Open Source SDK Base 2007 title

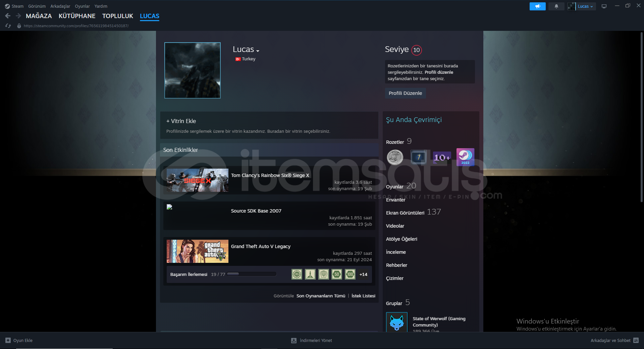(x=256, y=211)
